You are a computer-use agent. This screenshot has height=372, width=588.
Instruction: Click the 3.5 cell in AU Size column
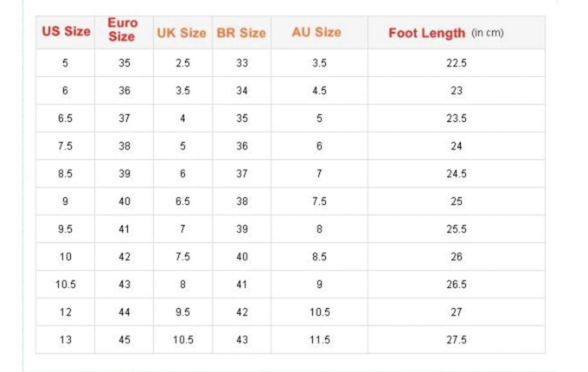(x=319, y=62)
